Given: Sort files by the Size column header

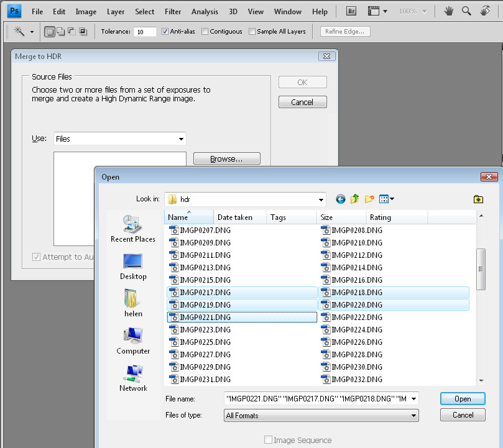Looking at the screenshot, I should 341,217.
